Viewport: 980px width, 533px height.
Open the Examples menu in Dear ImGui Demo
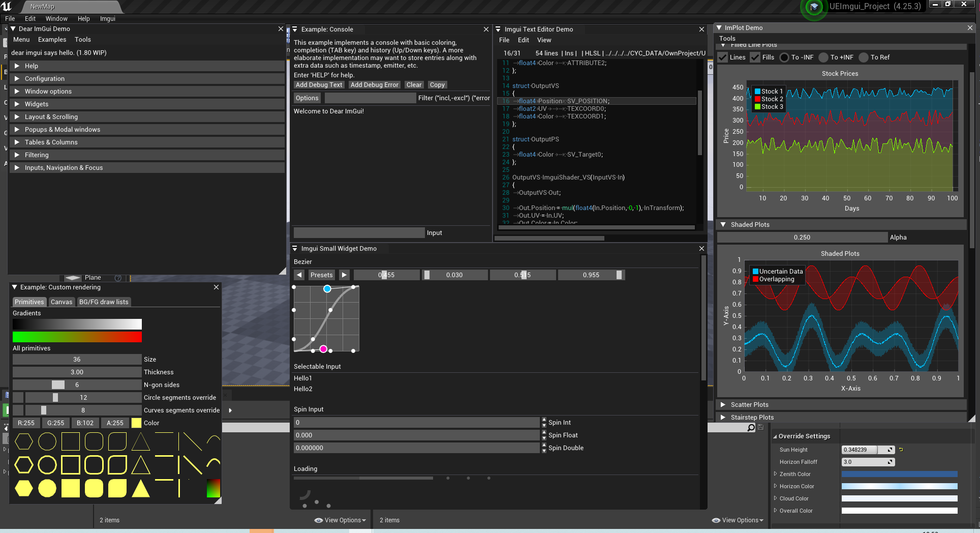52,40
